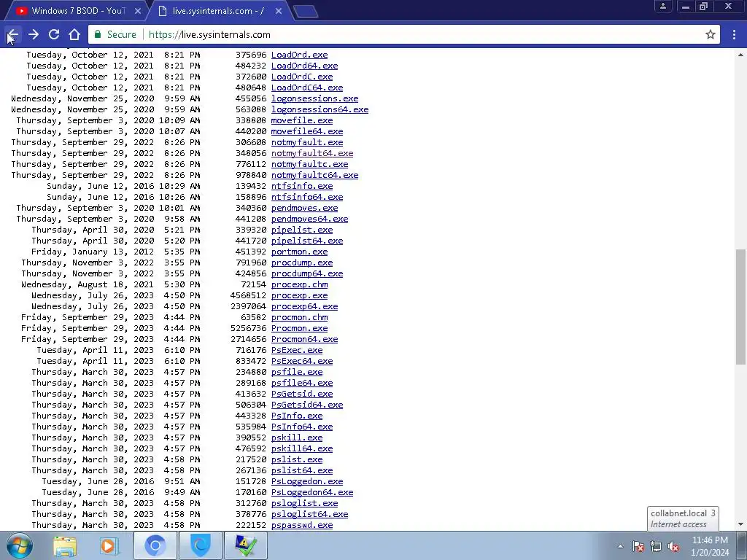Close the Windows 7 BSOD YouTube tab
The height and width of the screenshot is (560, 747).
coord(138,10)
